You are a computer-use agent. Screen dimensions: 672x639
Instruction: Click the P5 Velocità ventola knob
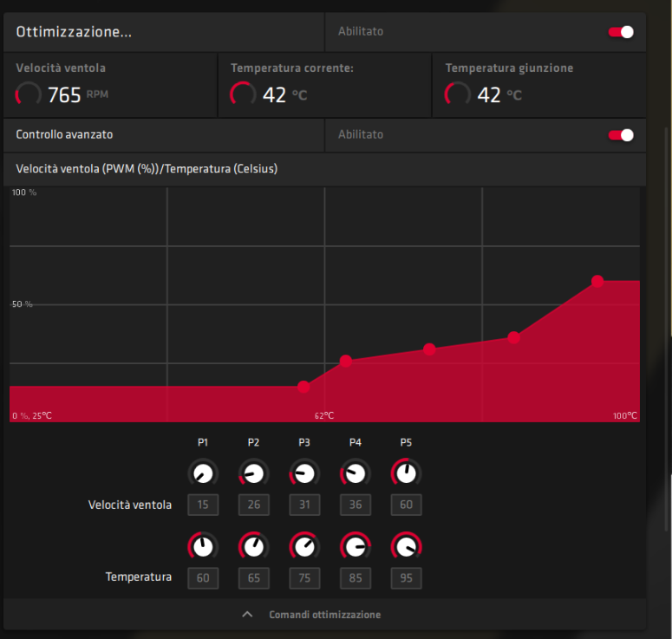(x=407, y=473)
